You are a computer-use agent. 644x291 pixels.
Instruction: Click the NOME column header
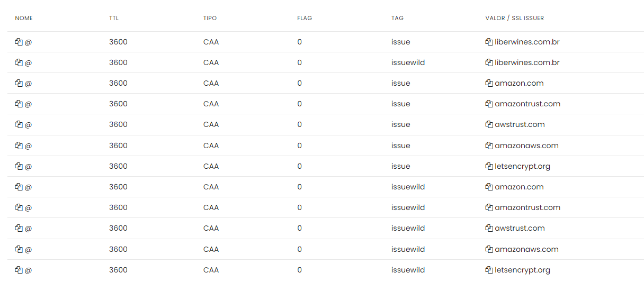[x=24, y=18]
